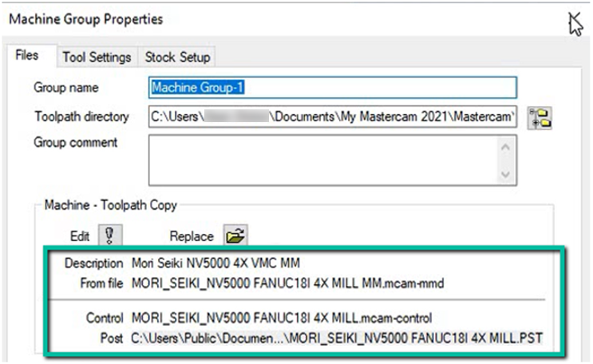
Task: Close the Machine Group Properties dialog
Action: [x=575, y=19]
